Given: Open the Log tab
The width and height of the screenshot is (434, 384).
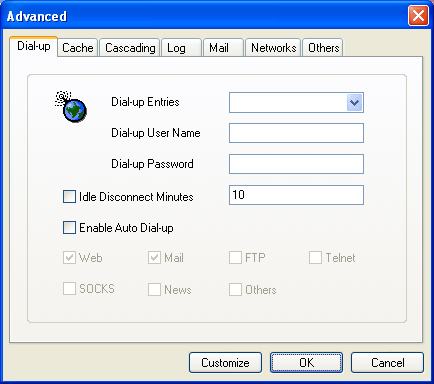Looking at the screenshot, I should pos(182,48).
